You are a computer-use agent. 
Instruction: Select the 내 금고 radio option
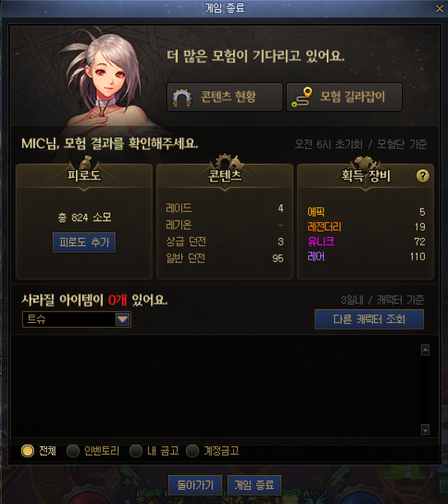136,450
